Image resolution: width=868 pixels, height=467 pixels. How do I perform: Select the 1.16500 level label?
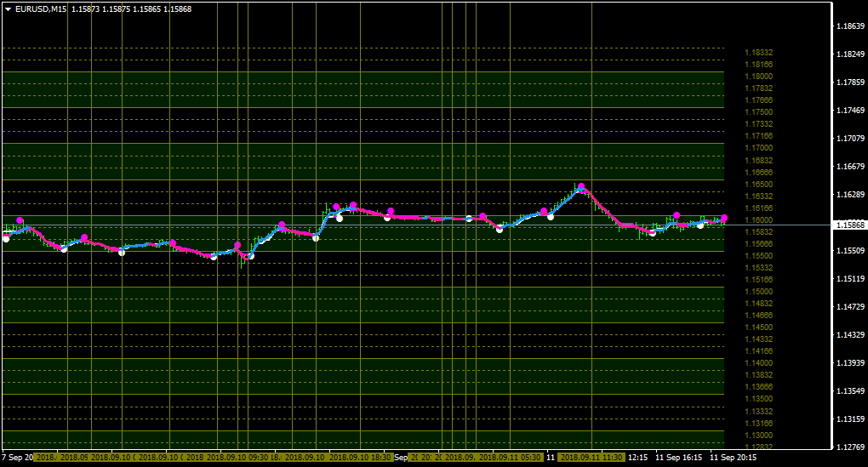click(x=759, y=185)
